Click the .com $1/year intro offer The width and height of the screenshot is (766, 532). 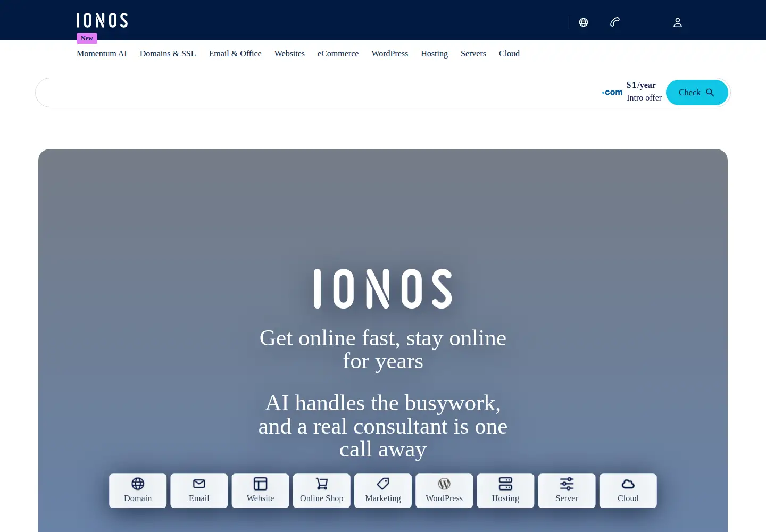[632, 92]
